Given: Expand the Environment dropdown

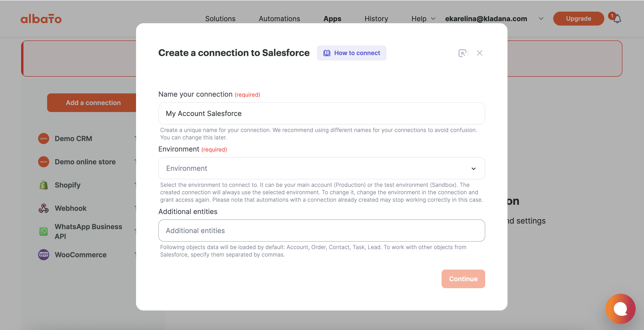Looking at the screenshot, I should click(x=322, y=168).
